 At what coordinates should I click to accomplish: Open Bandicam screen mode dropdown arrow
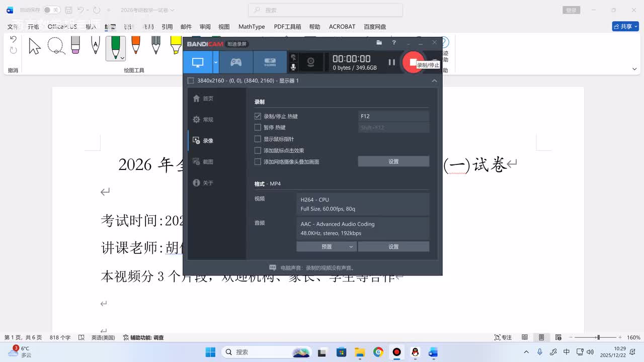pyautogui.click(x=216, y=62)
